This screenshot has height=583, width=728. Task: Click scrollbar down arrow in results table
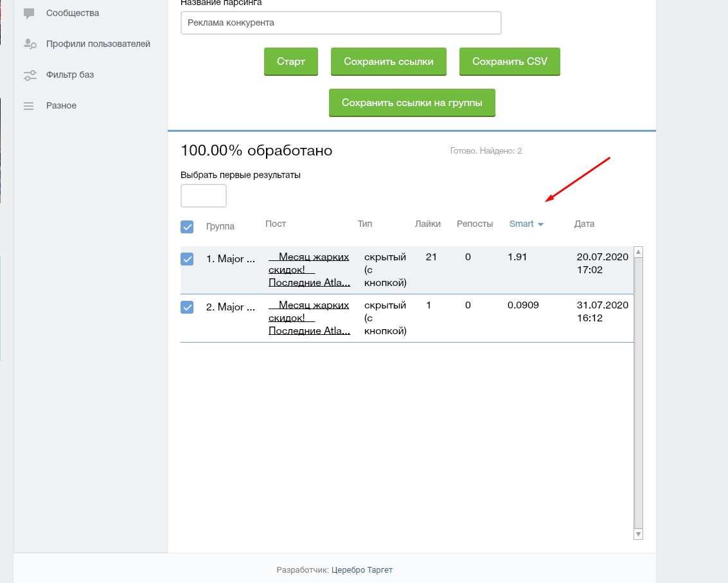(638, 534)
